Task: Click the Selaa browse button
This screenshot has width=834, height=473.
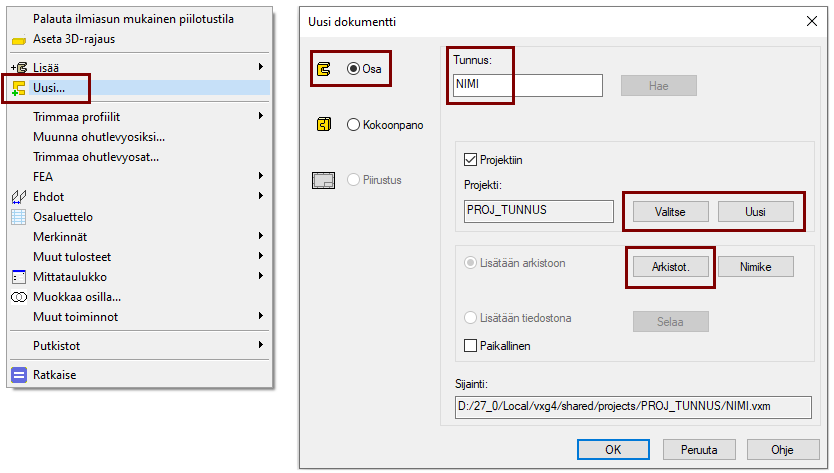Action: click(x=670, y=321)
